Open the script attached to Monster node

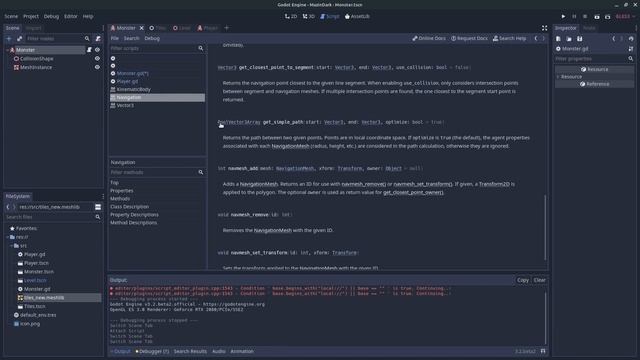tap(89, 50)
